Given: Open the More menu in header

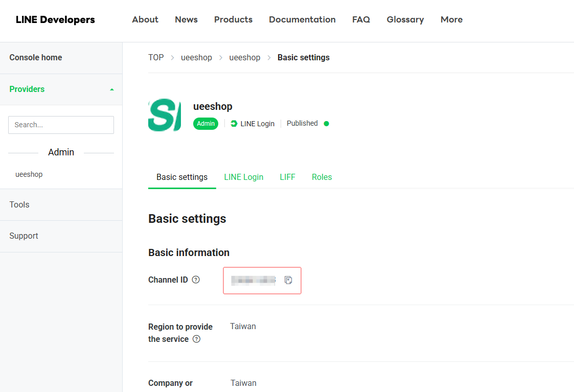Looking at the screenshot, I should click(x=451, y=19).
